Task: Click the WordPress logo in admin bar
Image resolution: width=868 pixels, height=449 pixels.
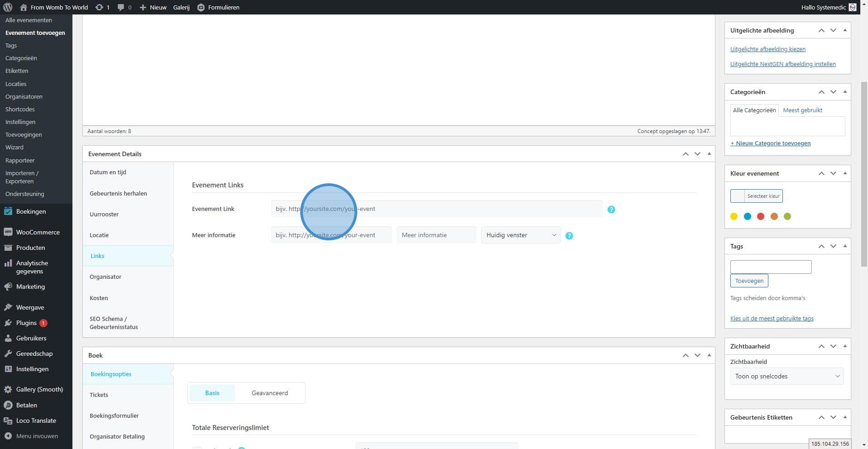Action: pyautogui.click(x=8, y=7)
